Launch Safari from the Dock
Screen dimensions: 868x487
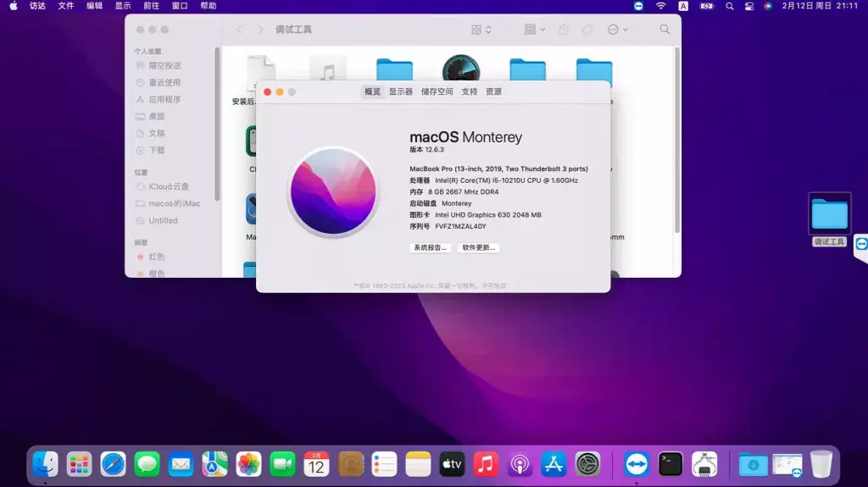[x=113, y=464]
